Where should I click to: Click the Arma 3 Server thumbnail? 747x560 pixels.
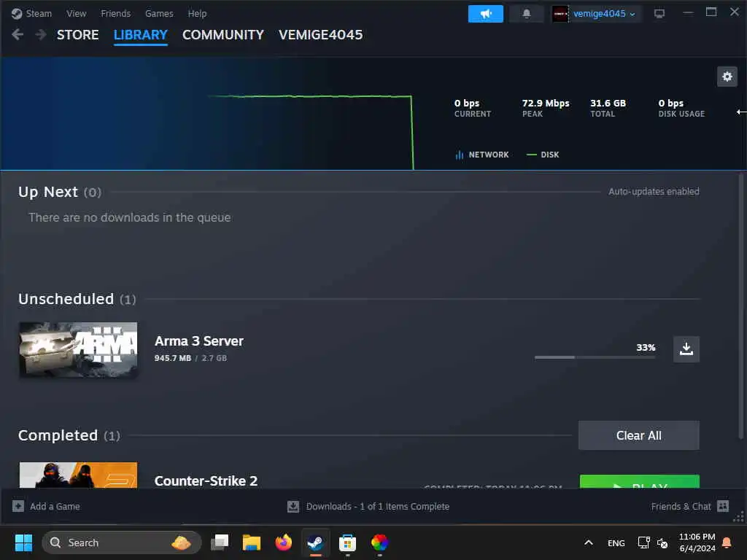tap(78, 350)
